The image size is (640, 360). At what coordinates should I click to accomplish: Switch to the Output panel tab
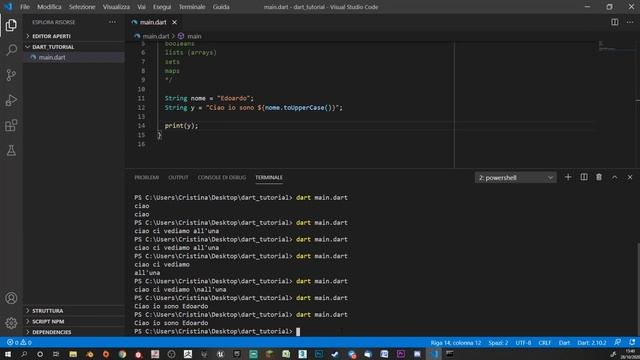[x=178, y=178]
